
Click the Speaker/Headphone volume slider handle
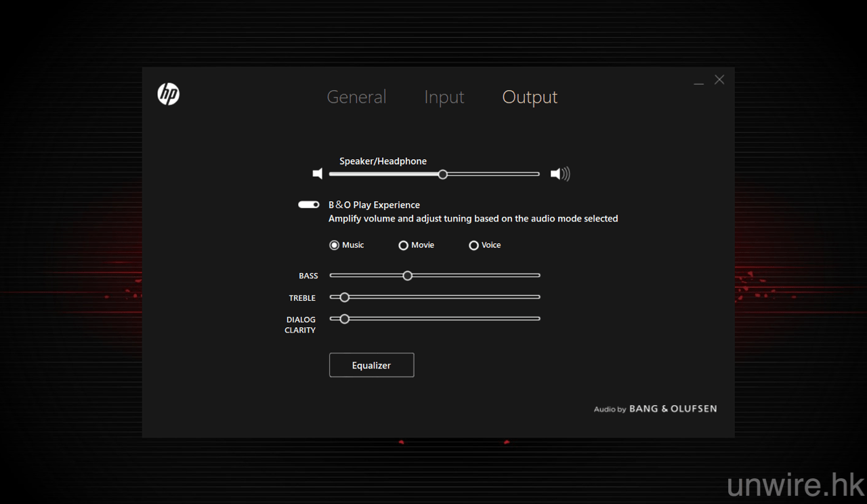[442, 174]
